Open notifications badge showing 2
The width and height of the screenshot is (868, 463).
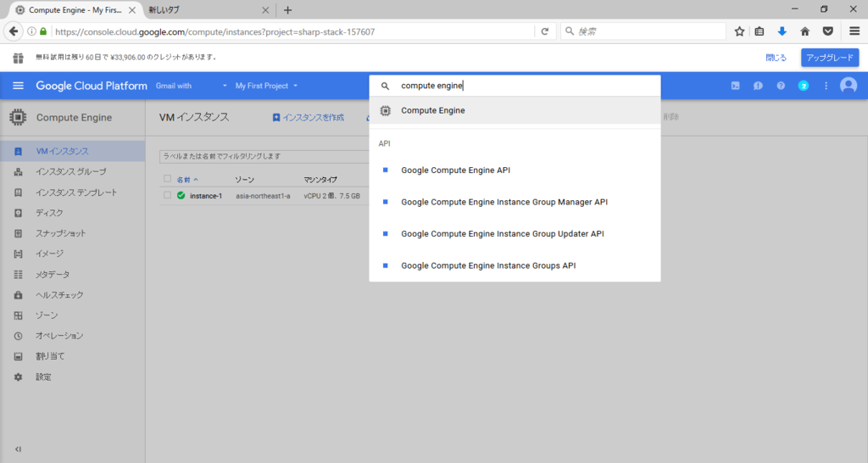pyautogui.click(x=804, y=86)
